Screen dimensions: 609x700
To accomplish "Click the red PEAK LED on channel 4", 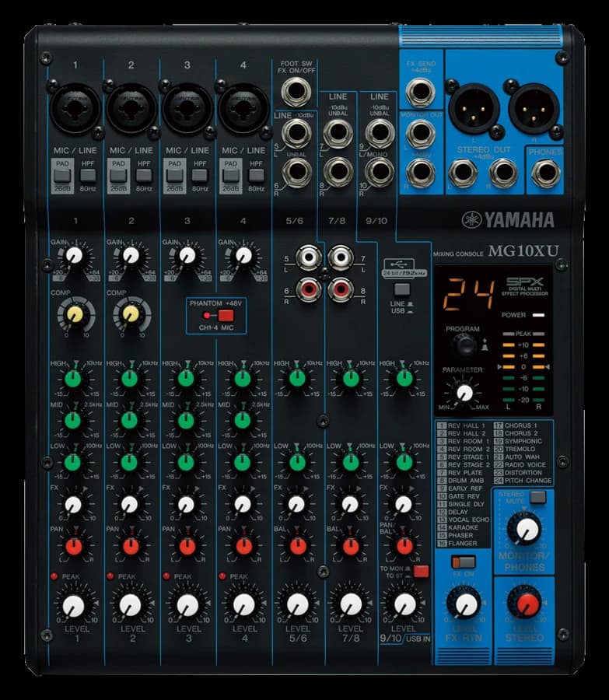I will pos(222,576).
